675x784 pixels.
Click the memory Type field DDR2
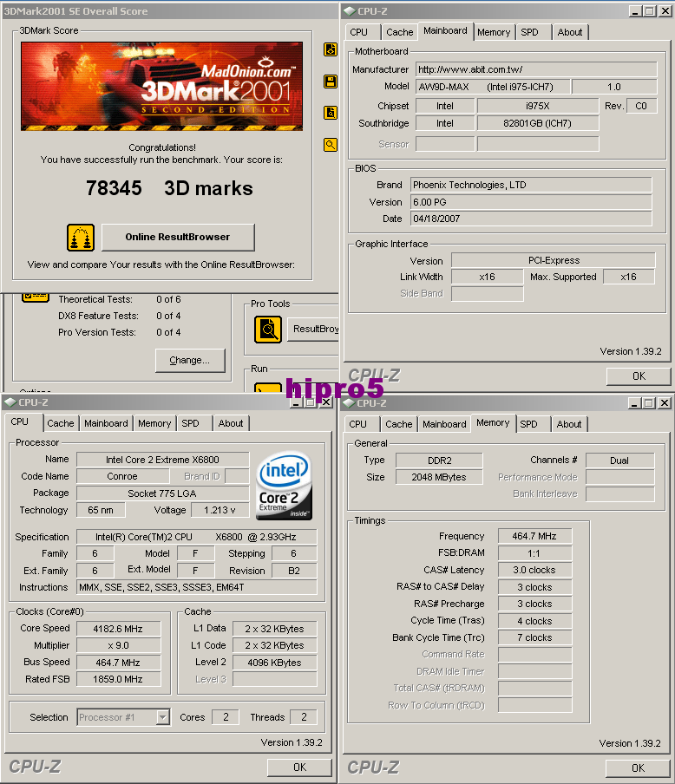point(439,461)
